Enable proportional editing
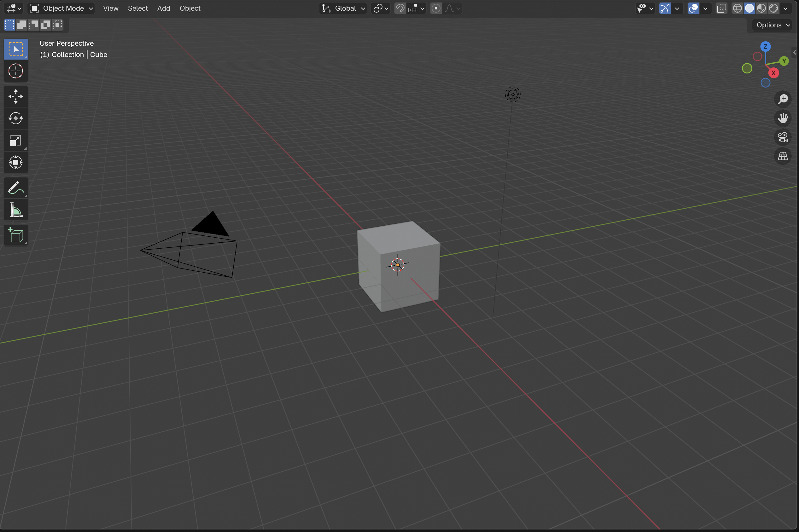This screenshot has width=799, height=532. (x=436, y=8)
